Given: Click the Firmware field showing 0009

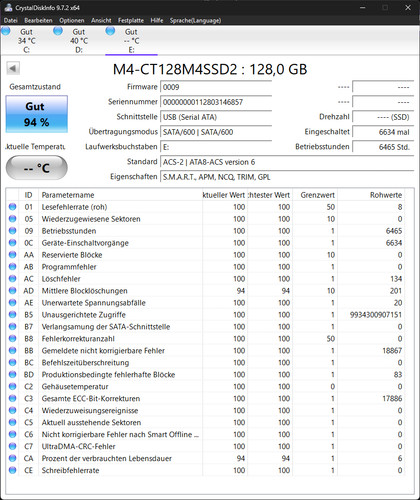Looking at the screenshot, I should pyautogui.click(x=216, y=87).
